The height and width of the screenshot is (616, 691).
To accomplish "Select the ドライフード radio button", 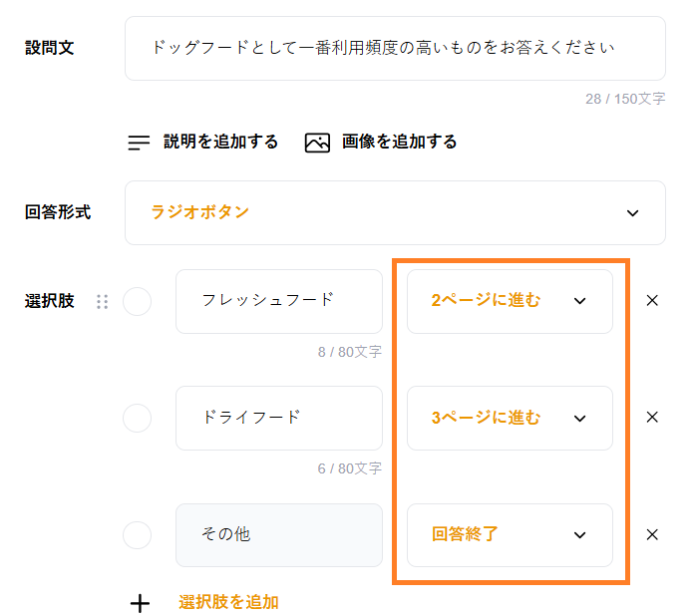I will tap(137, 418).
